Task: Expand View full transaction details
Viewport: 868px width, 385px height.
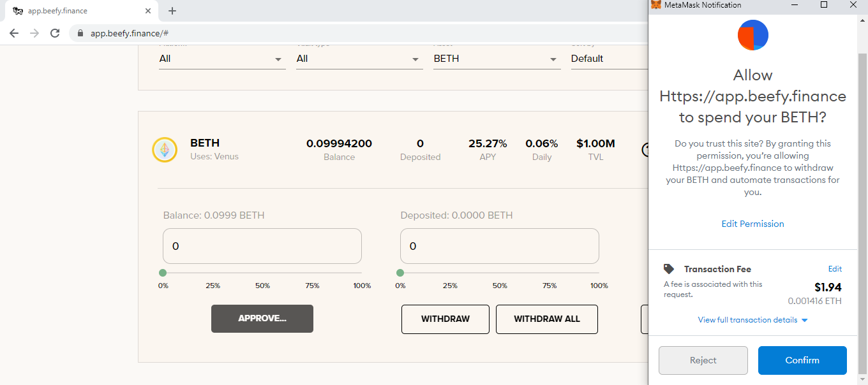Action: (x=753, y=320)
